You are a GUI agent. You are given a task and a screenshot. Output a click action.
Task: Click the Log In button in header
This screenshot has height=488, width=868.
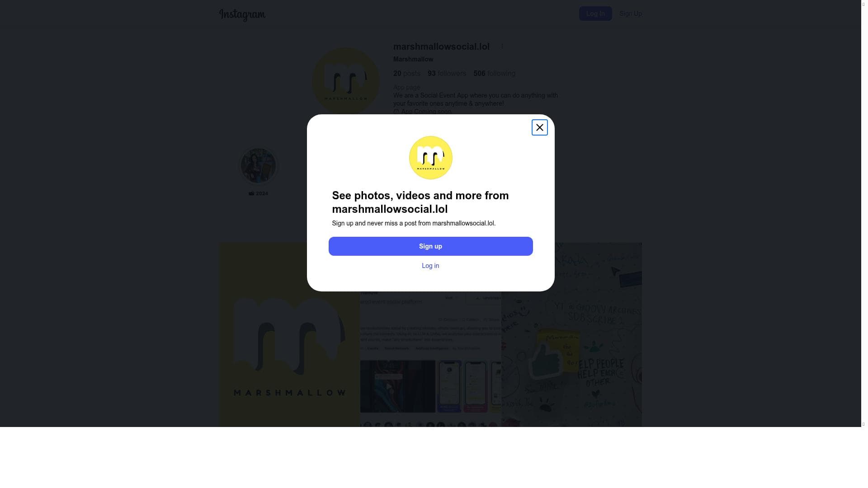click(x=595, y=14)
